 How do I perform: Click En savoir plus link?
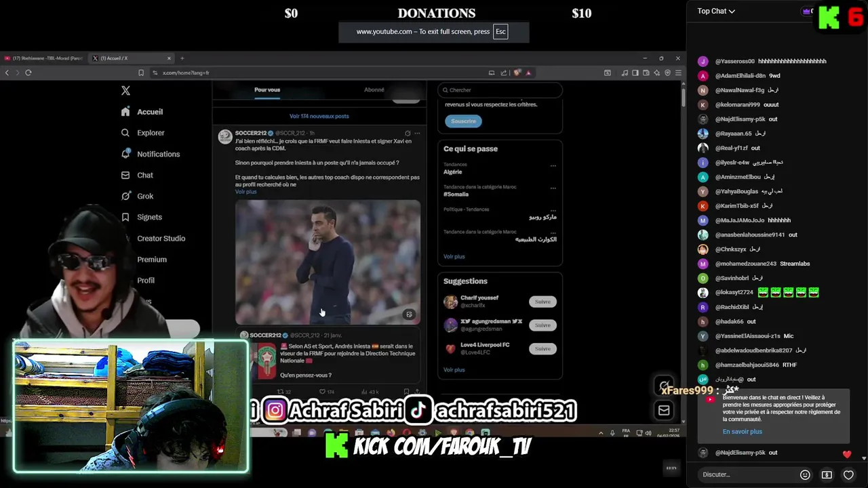click(742, 432)
